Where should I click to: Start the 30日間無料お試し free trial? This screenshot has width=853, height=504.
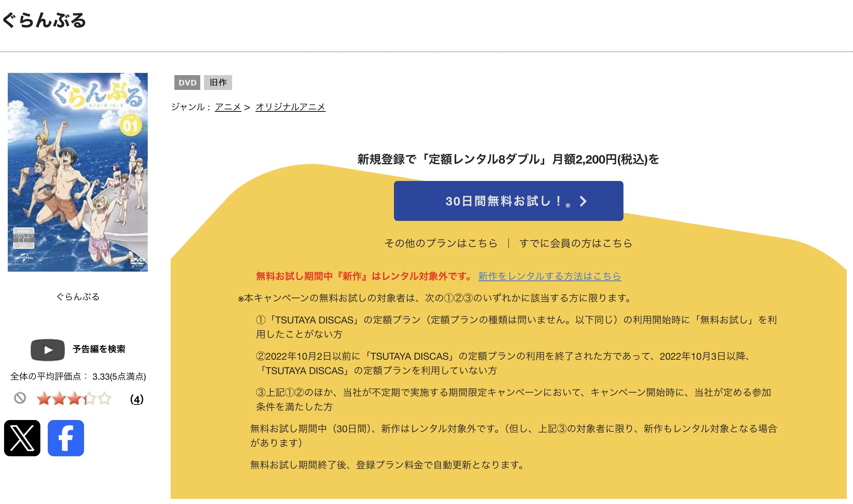(x=508, y=201)
